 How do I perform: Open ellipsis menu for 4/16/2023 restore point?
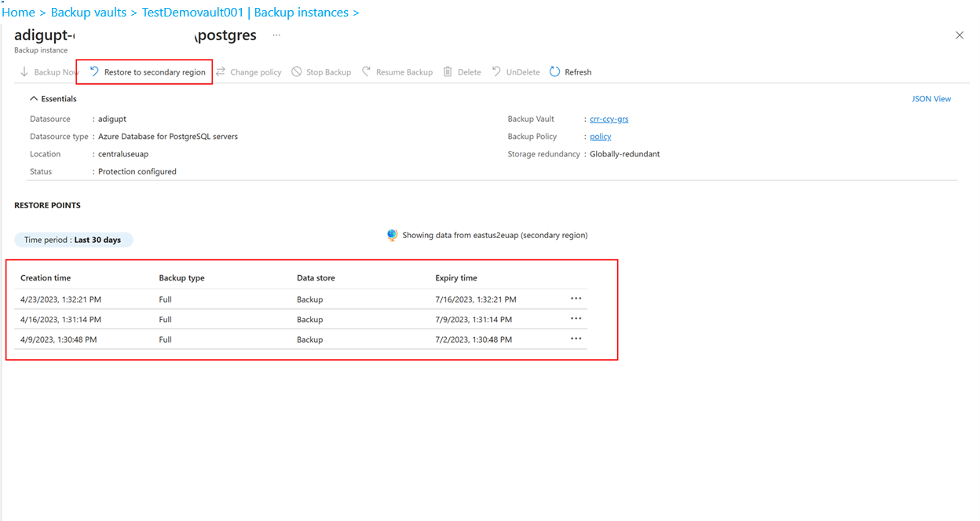pos(576,319)
